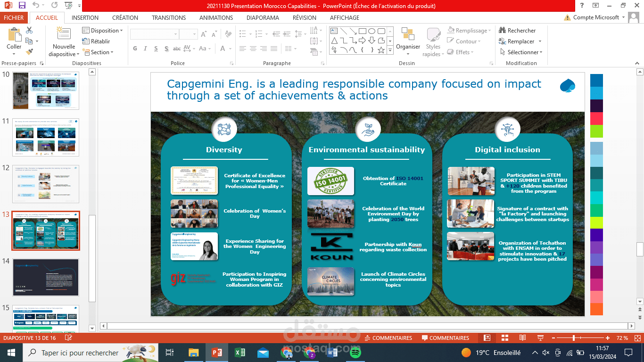Open the Disposition layout dropdown
The image size is (644, 362).
103,31
